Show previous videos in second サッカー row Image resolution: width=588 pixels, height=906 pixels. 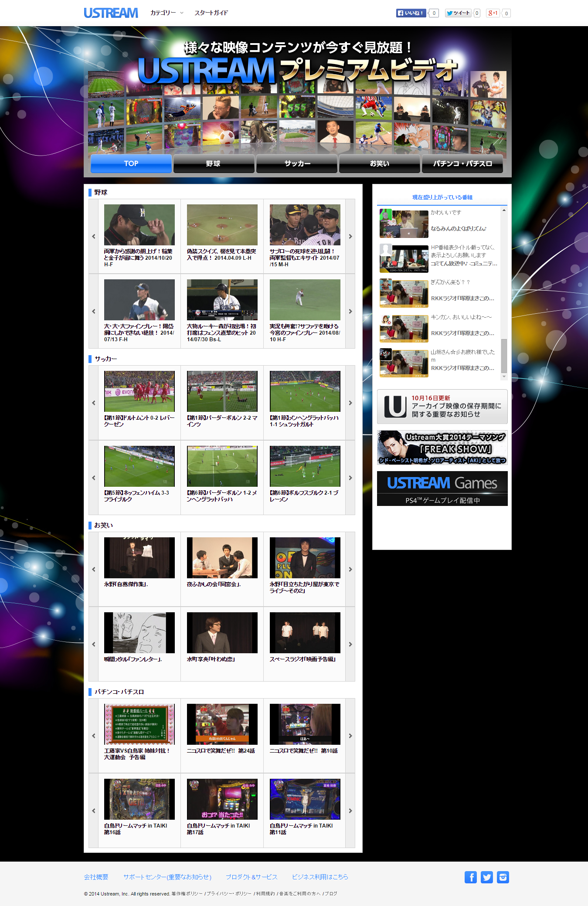point(93,478)
